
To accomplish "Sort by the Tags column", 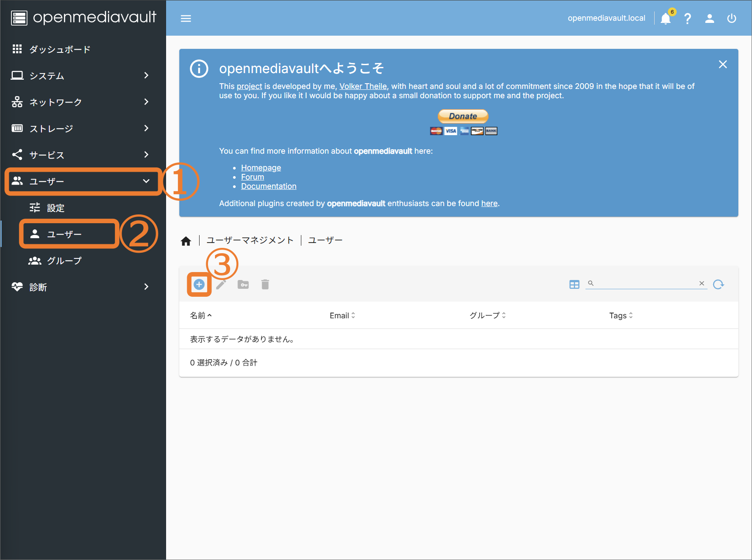I will point(621,316).
